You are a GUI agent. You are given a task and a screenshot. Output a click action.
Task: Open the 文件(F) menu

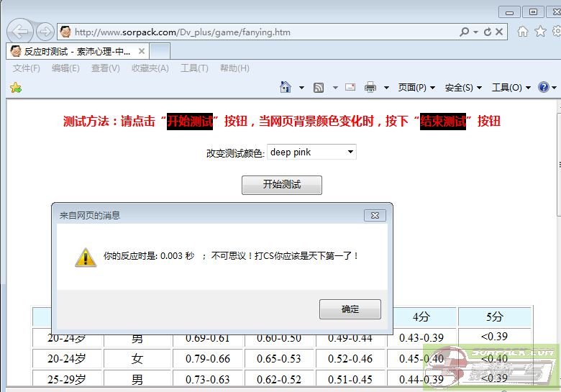(27, 68)
